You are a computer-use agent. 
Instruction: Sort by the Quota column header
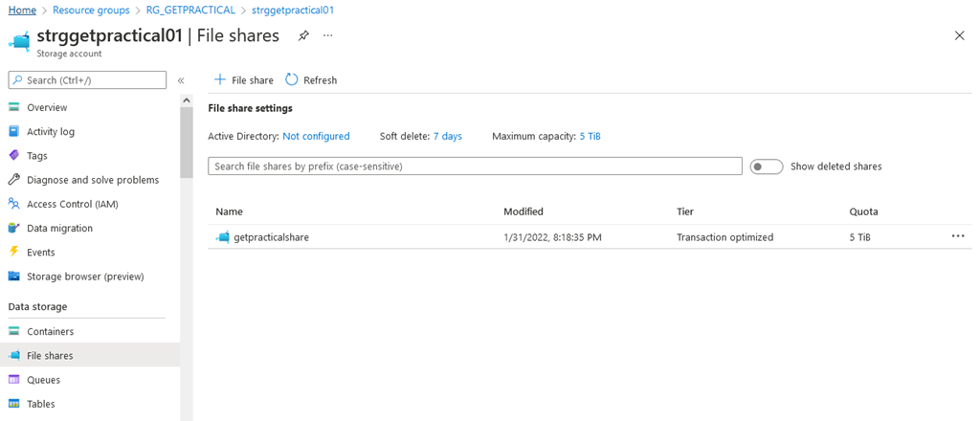coord(864,211)
